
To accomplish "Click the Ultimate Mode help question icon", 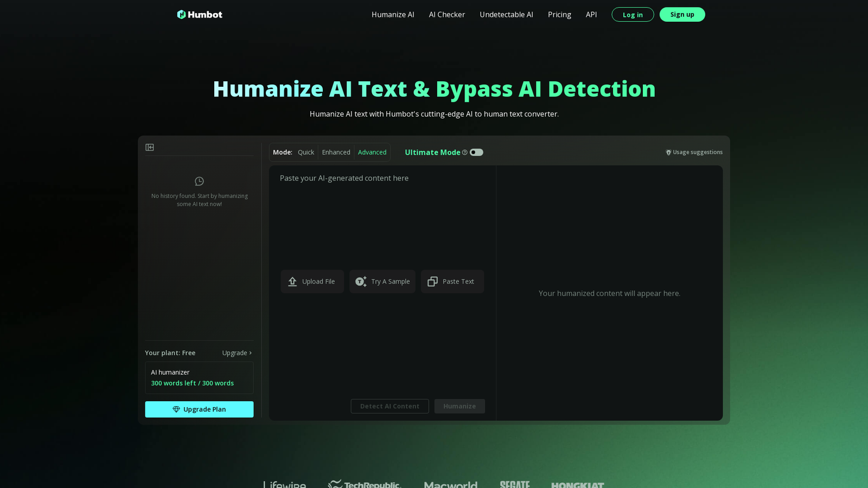I will tap(464, 152).
